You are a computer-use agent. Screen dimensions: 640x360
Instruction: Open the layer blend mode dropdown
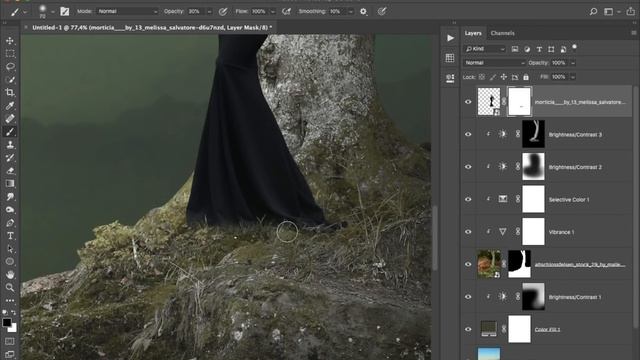(495, 63)
